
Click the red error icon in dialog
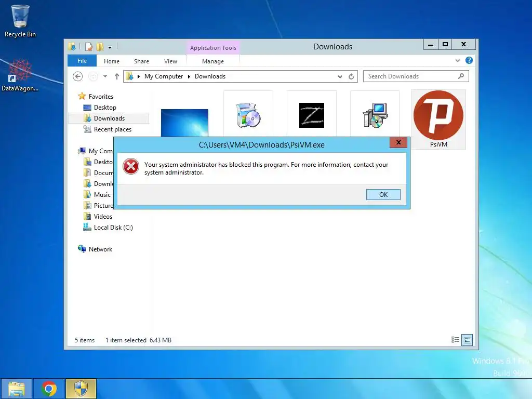pyautogui.click(x=131, y=167)
